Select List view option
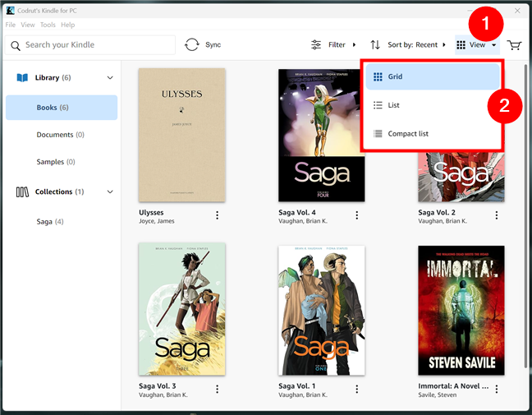The width and height of the screenshot is (532, 415). tap(433, 105)
